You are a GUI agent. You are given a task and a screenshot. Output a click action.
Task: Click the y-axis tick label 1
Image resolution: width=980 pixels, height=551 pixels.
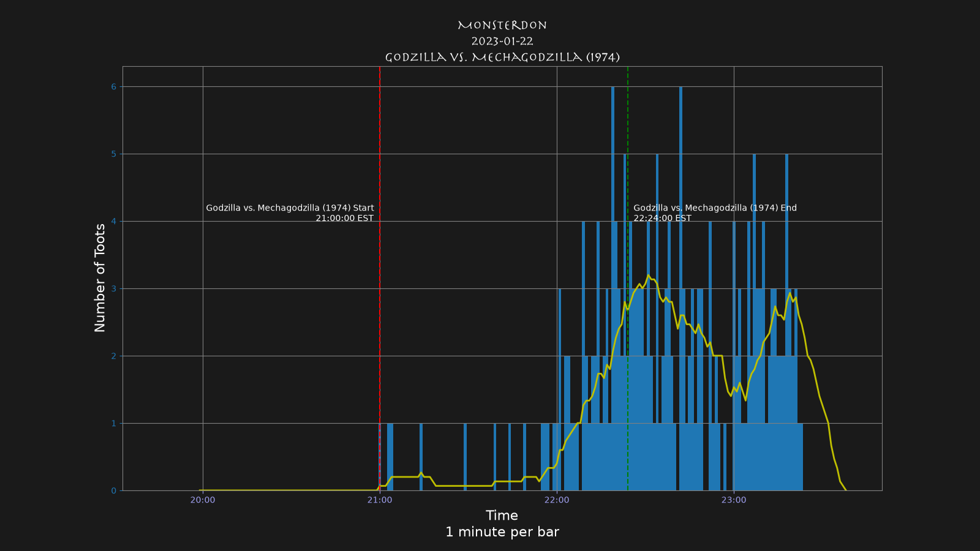[x=113, y=424]
